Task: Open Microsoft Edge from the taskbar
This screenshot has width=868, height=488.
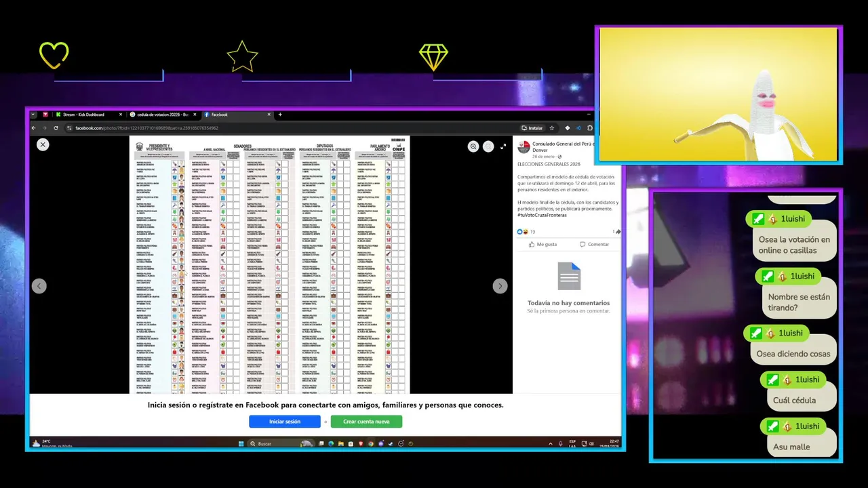Action: tap(330, 444)
